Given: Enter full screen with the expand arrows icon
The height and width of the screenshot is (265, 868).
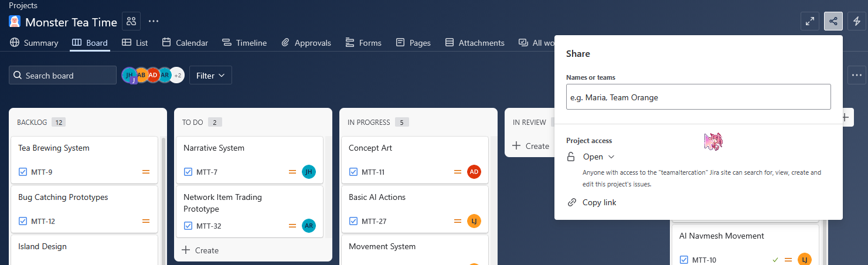Looking at the screenshot, I should coord(810,22).
